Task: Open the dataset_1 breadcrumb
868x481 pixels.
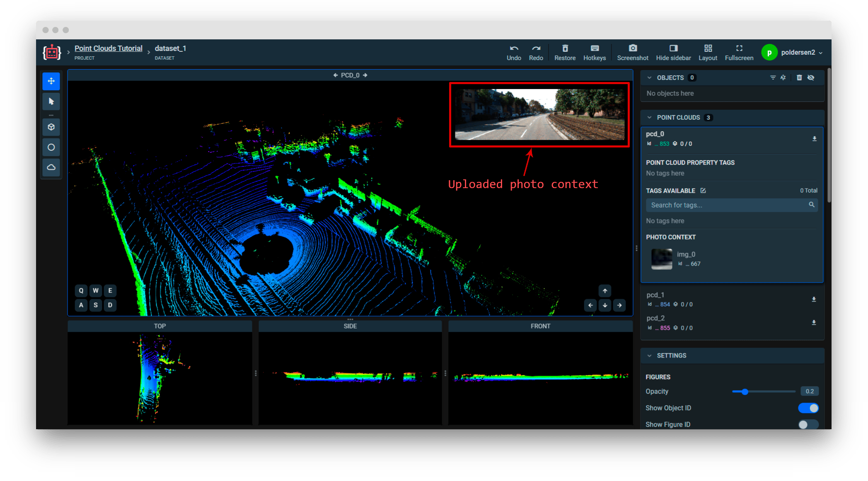Action: click(x=170, y=48)
